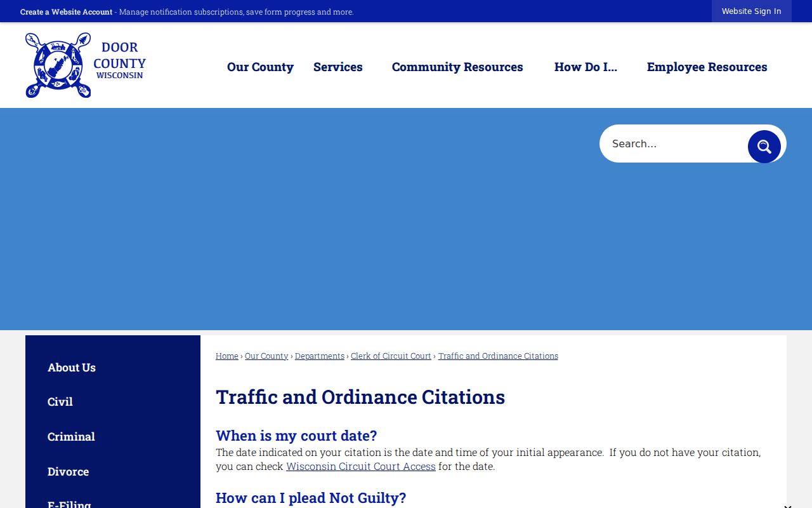Click the How can I plead Not Guilty heading

[x=311, y=498]
